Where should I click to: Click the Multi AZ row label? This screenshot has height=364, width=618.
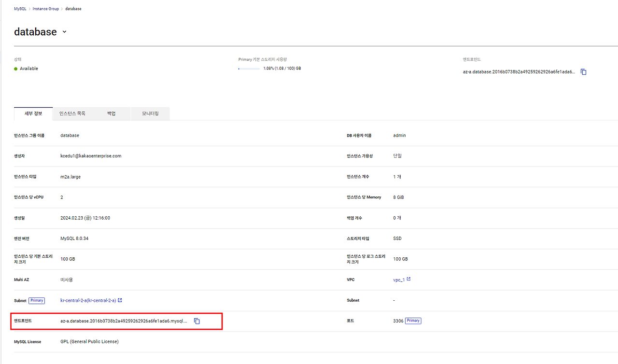tap(22, 280)
